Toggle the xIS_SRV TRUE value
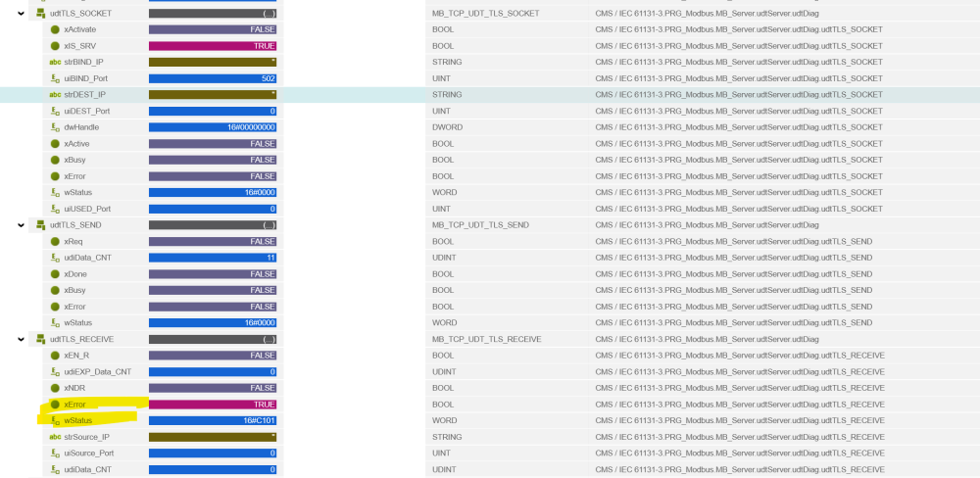This screenshot has width=980, height=478. 213,46
